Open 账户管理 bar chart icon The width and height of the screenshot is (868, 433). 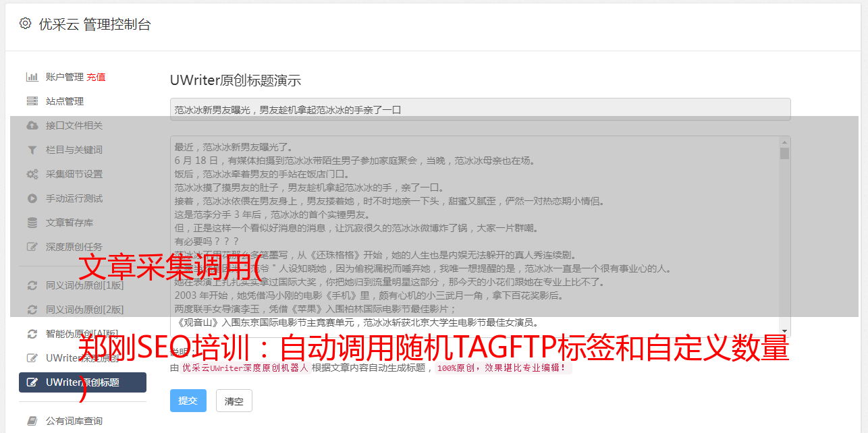tap(32, 77)
